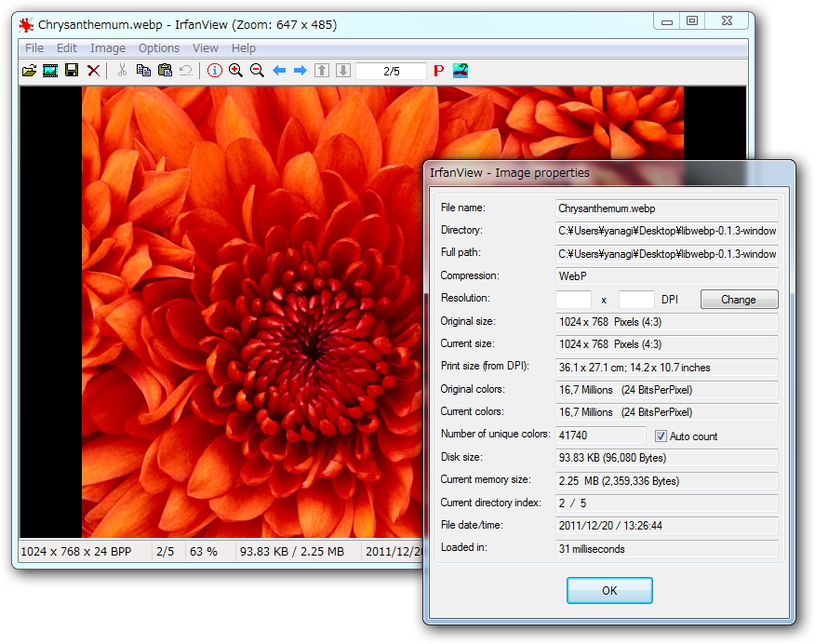Open image properties via the blue info icon
815x644 pixels.
click(213, 70)
